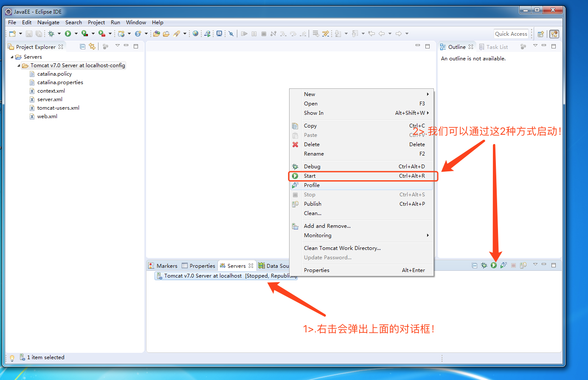Maximize the Servers panel
The height and width of the screenshot is (380, 588).
[554, 265]
